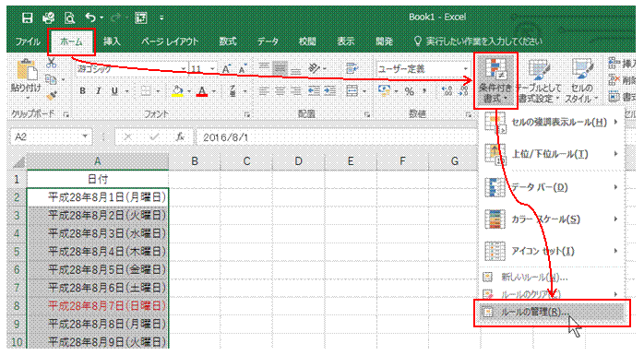Open the Font group dialog launcher
Image resolution: width=644 pixels, height=355 pixels.
(x=247, y=115)
